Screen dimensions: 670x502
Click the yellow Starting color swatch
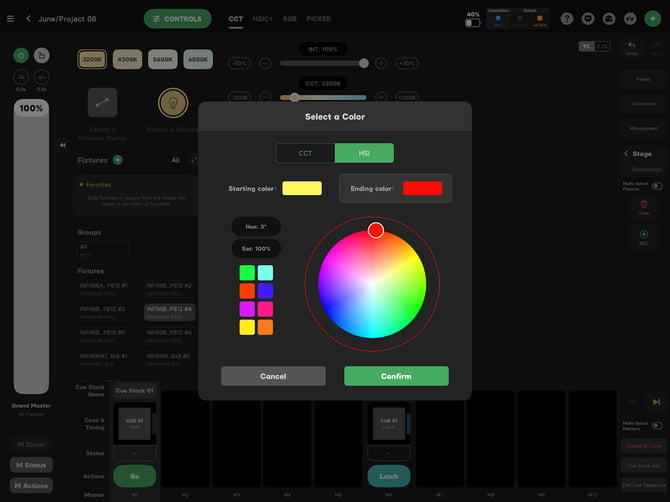pos(302,188)
